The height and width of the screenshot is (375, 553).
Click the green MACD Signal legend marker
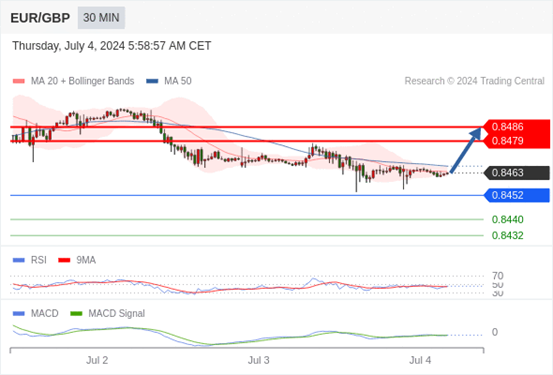(76, 314)
